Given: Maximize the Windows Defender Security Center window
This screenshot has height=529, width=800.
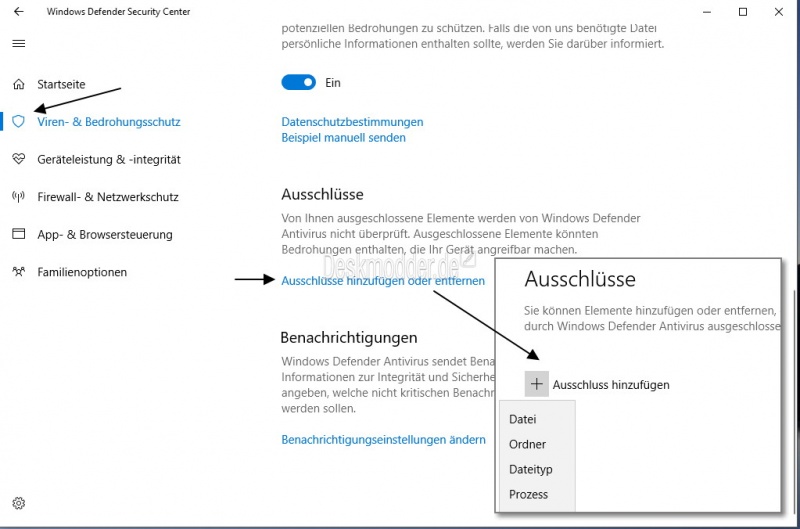Looking at the screenshot, I should pyautogui.click(x=742, y=12).
